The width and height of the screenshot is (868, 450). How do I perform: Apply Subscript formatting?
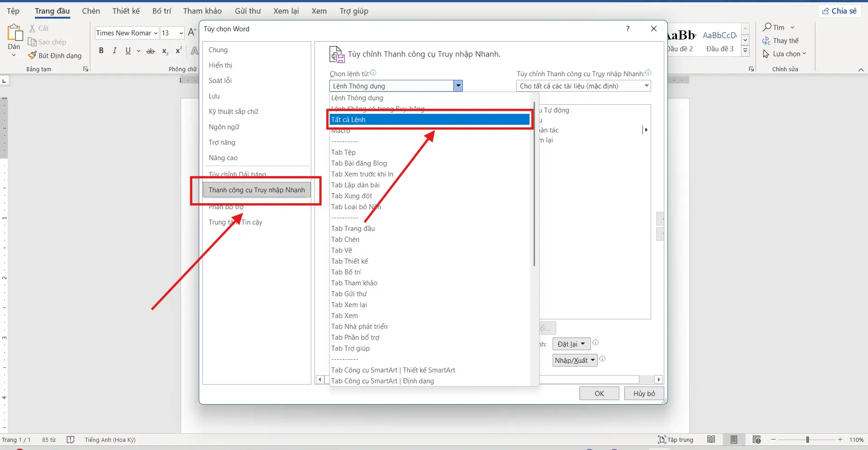pos(165,51)
